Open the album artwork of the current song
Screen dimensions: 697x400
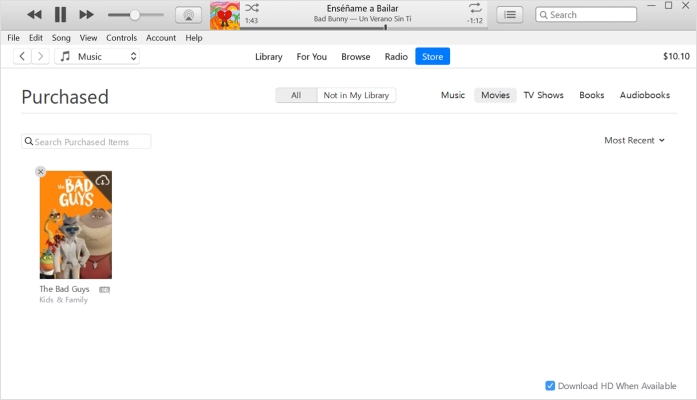[x=225, y=16]
